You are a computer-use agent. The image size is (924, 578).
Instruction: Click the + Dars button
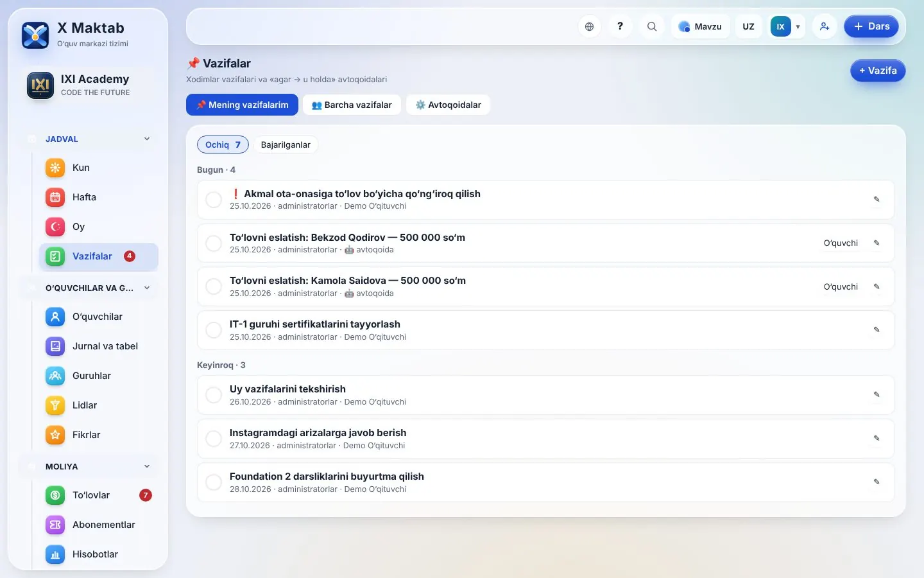coord(871,26)
